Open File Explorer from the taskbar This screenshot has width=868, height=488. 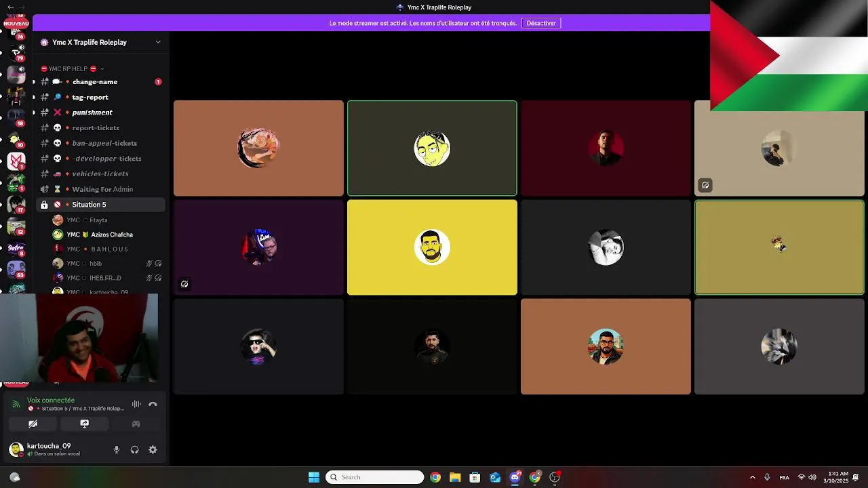[x=455, y=477]
